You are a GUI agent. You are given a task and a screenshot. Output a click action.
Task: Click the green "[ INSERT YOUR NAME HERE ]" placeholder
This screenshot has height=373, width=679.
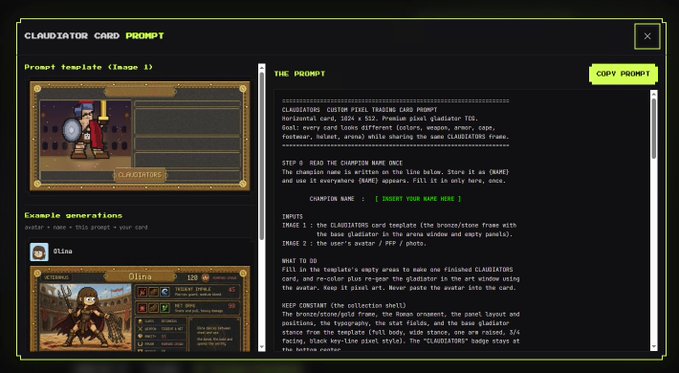(418, 199)
